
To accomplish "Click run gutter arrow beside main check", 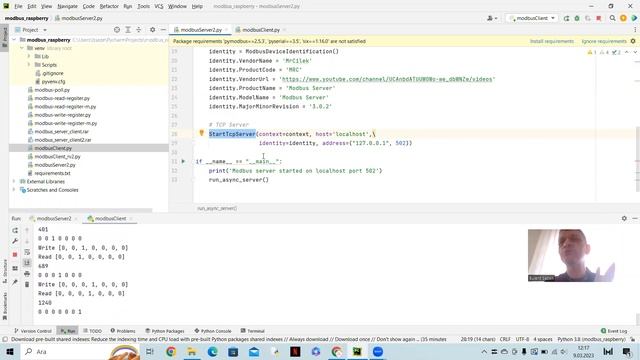I will [x=183, y=161].
